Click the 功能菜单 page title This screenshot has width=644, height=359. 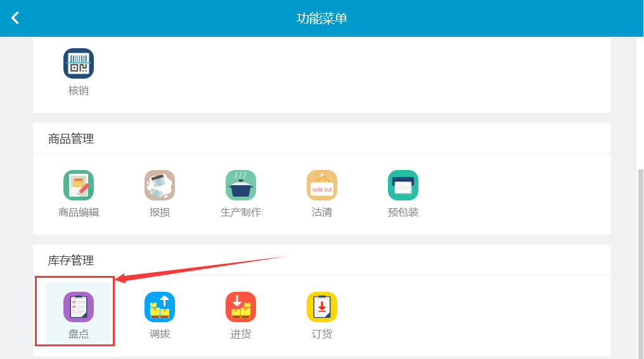pos(322,18)
